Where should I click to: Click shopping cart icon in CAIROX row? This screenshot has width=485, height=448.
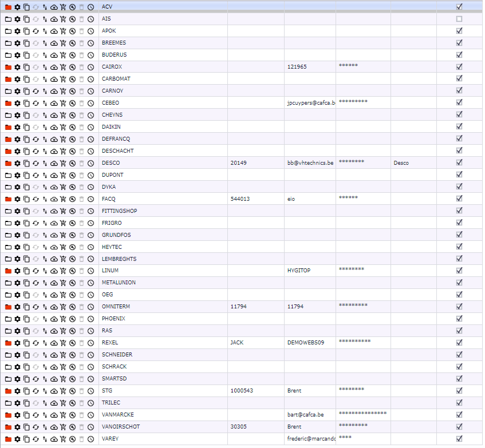coord(63,67)
